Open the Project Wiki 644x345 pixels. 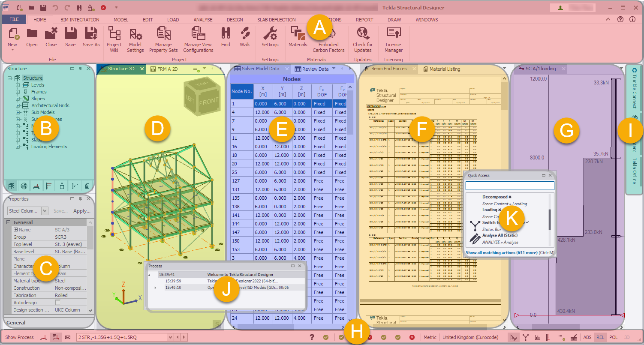pyautogui.click(x=114, y=33)
